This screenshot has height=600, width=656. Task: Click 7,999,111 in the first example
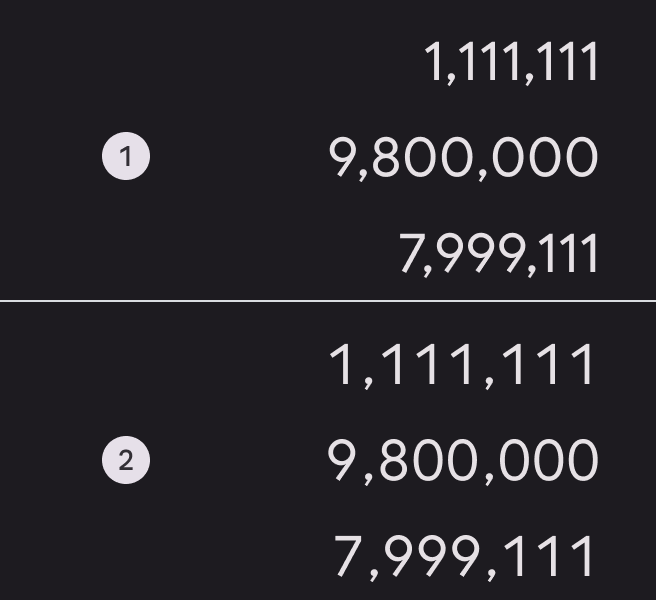click(498, 254)
